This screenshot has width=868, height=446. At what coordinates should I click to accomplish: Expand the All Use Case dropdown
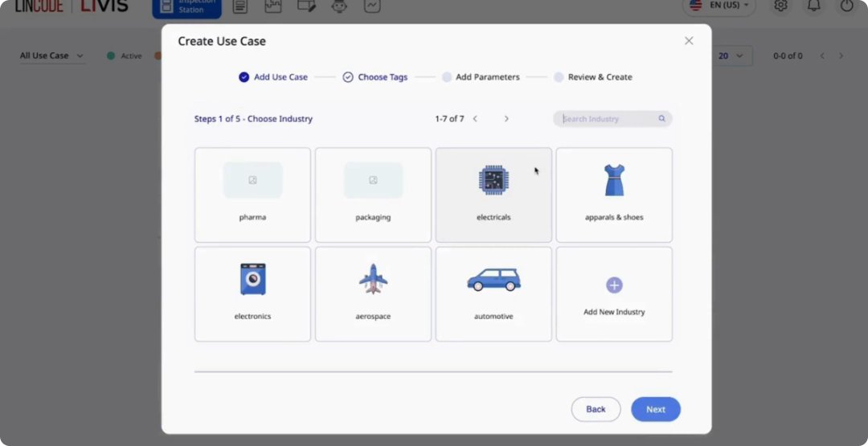pyautogui.click(x=52, y=55)
